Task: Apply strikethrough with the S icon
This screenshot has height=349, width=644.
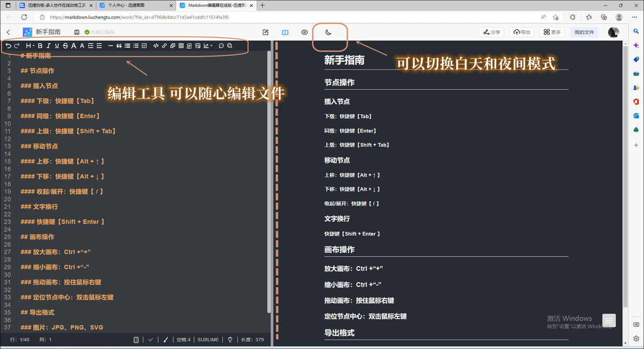Action: [65, 46]
